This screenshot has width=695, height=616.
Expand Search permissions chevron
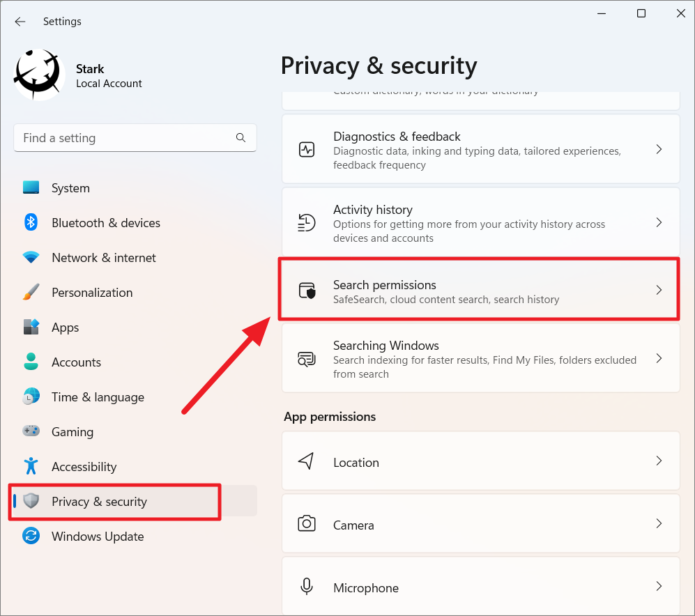coord(659,290)
